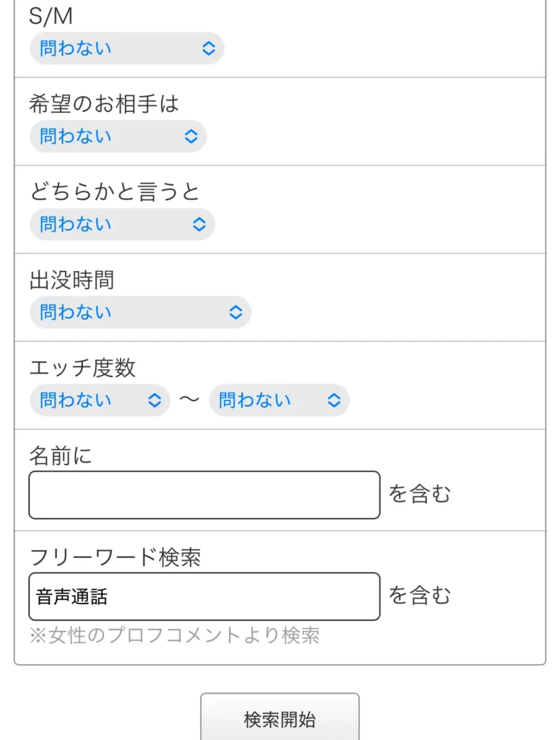Screen dimensions: 560x740
Task: Open the maximum エッチ度数 dropdown
Action: point(279,400)
